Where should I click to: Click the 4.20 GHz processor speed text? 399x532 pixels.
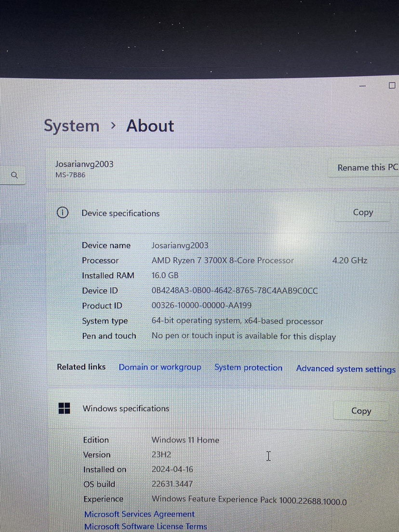click(350, 261)
